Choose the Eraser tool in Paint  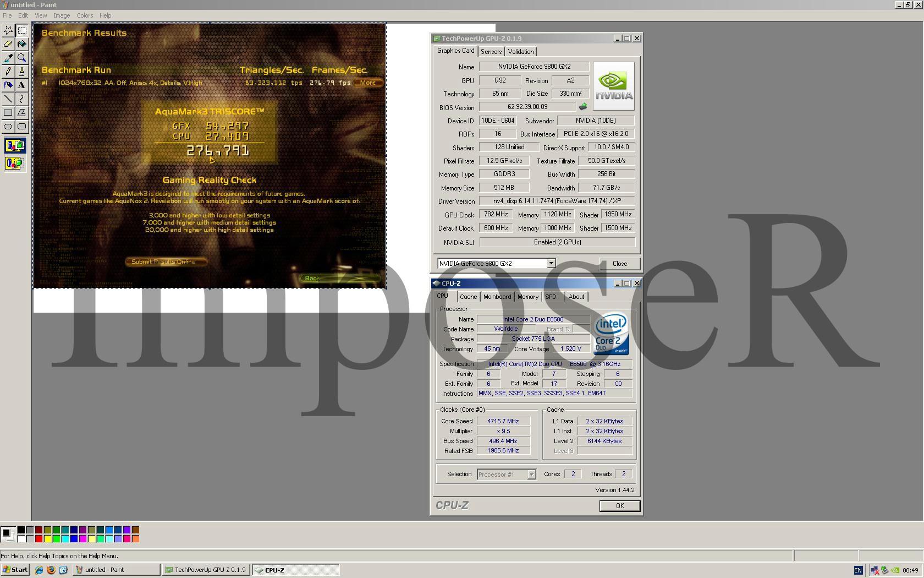pos(8,44)
